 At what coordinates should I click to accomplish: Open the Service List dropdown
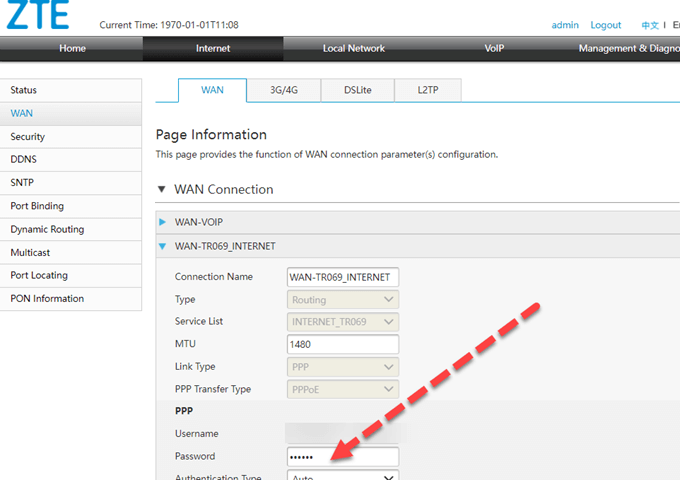click(x=343, y=322)
